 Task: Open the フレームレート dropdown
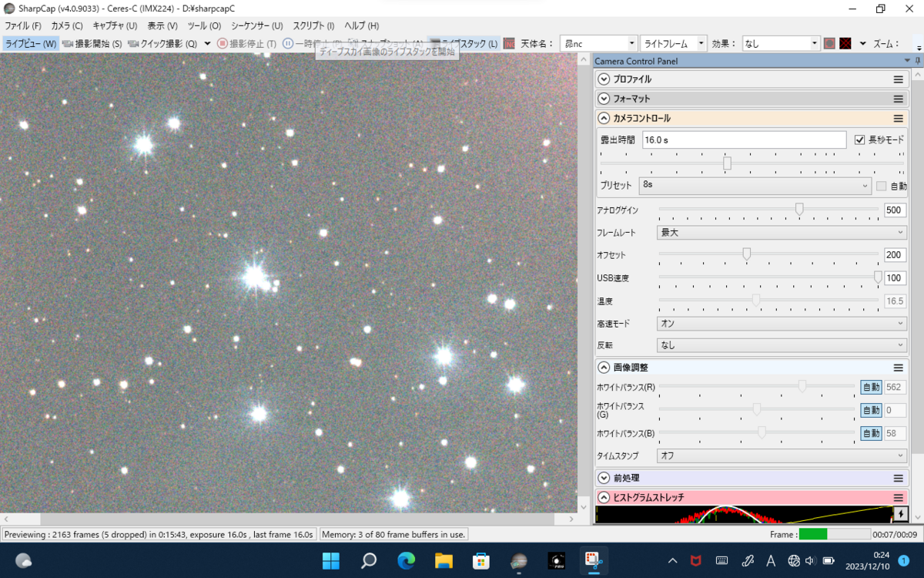[781, 232]
